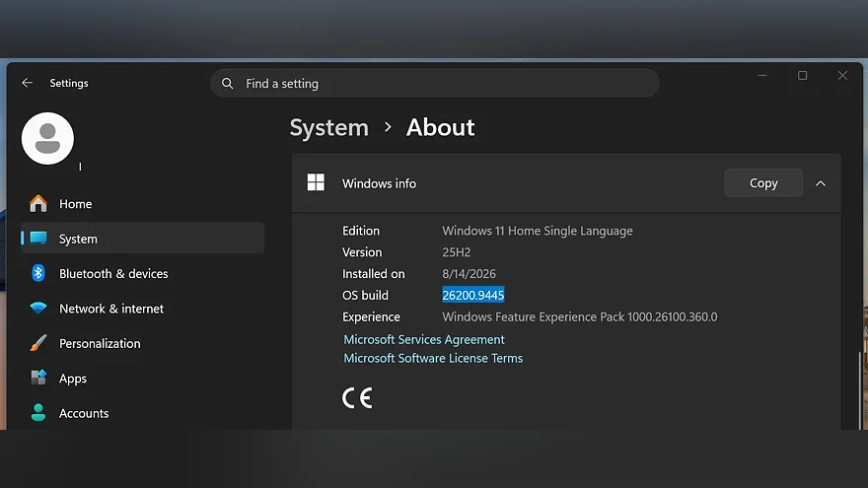This screenshot has width=868, height=488.
Task: Click the System monitor icon
Action: [38, 239]
